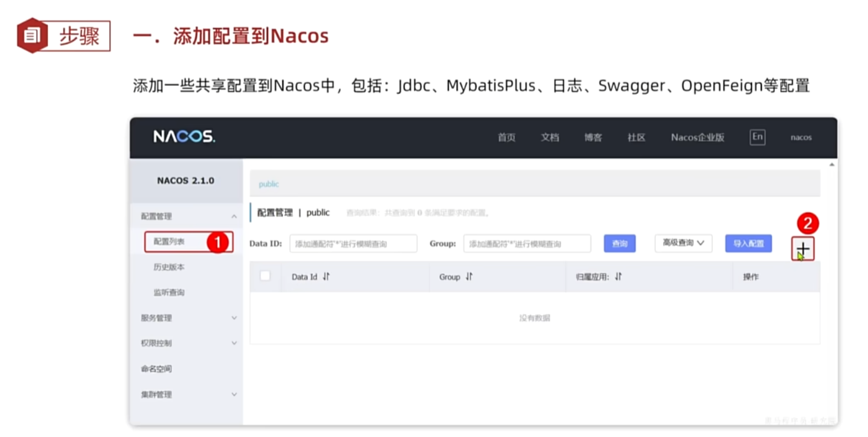Click the 导入配置 button

tap(748, 243)
